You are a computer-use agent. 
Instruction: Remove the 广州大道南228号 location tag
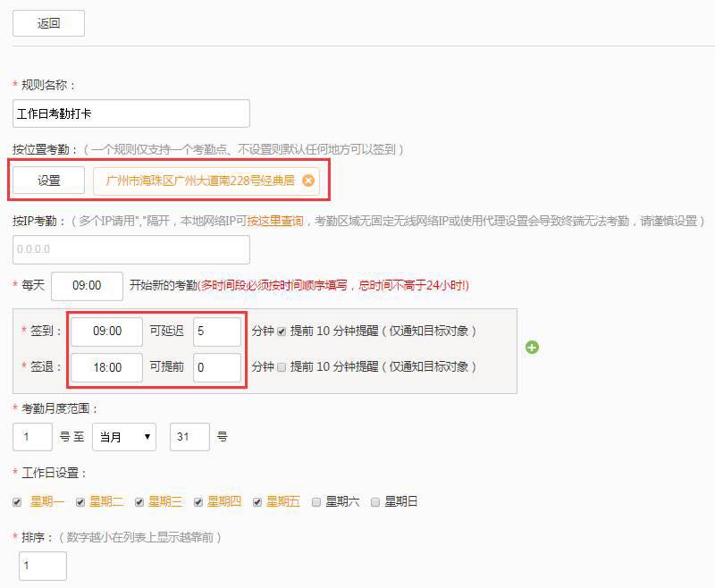click(308, 181)
